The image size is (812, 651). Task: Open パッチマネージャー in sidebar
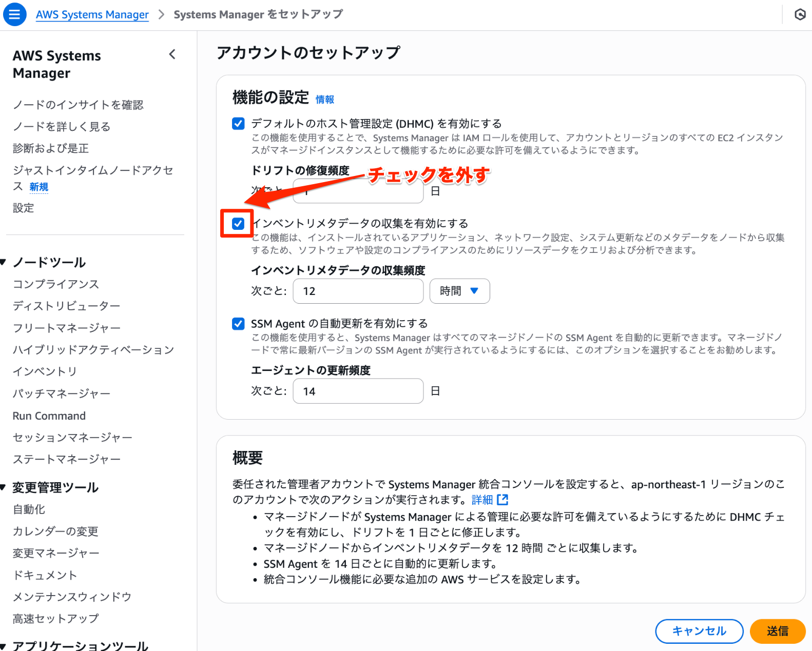pos(62,393)
